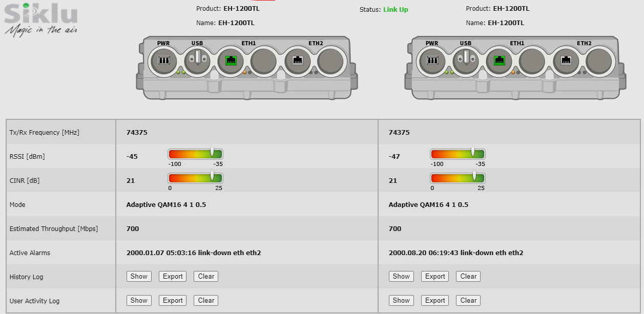644x314 pixels.
Task: Click the left RSSI gauge at -45
Action: click(x=196, y=154)
